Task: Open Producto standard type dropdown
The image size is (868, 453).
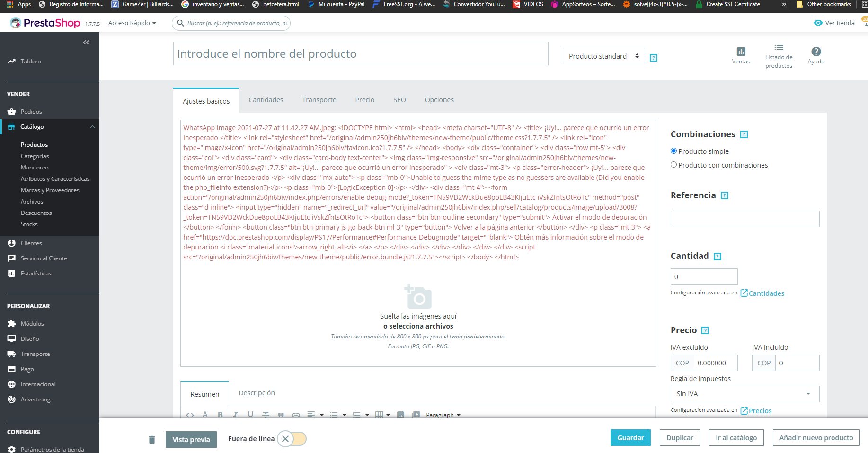Action: [603, 56]
